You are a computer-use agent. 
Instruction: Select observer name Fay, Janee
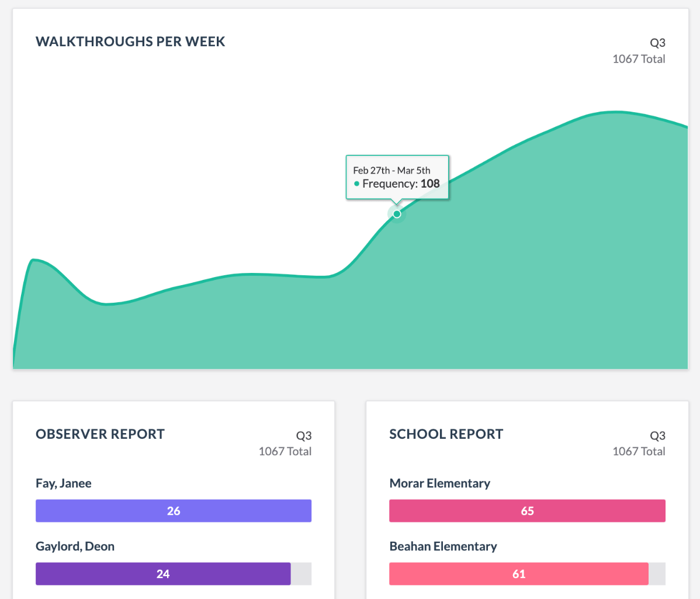pos(64,483)
